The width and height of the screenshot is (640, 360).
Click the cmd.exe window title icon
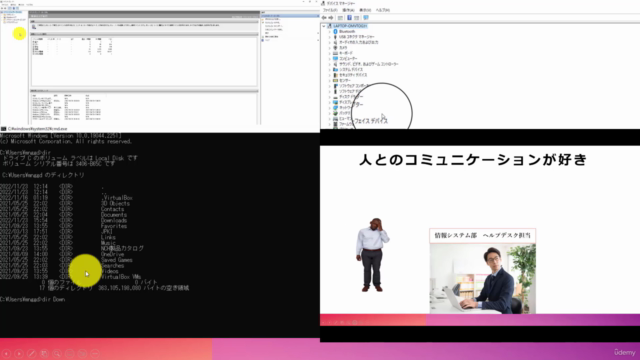click(x=4, y=129)
